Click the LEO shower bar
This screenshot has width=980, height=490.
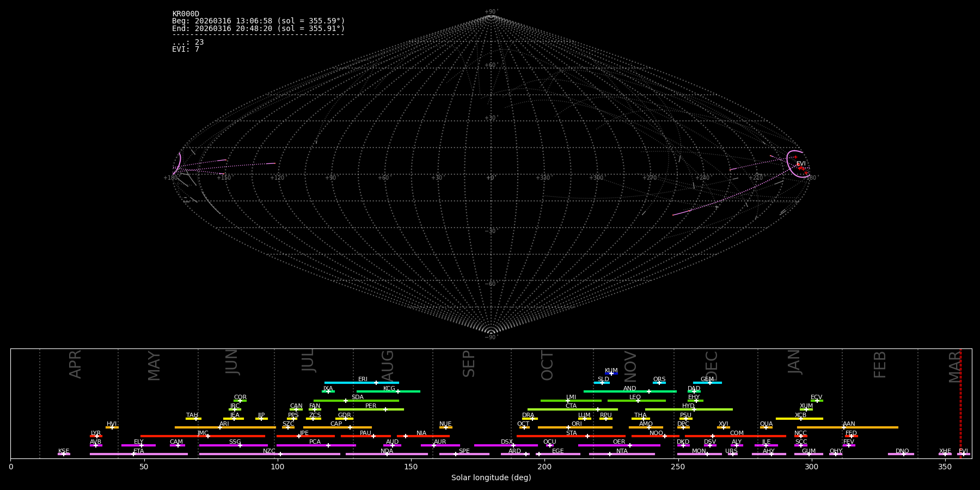pos(636,401)
